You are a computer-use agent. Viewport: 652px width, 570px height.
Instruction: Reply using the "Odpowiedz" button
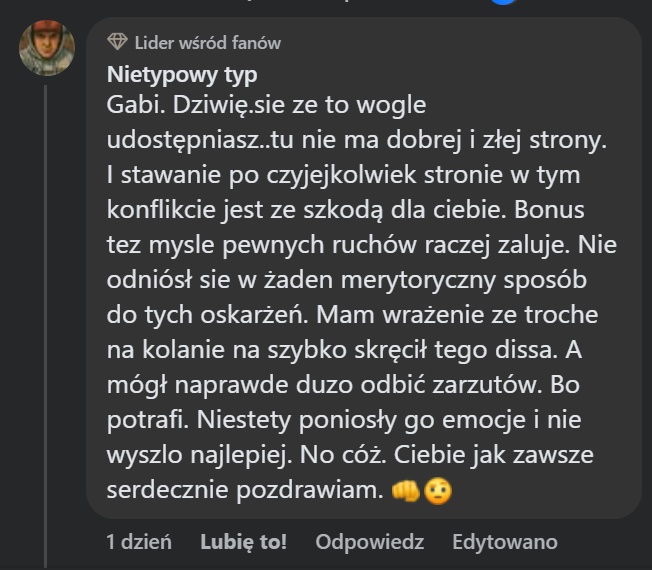(x=369, y=542)
